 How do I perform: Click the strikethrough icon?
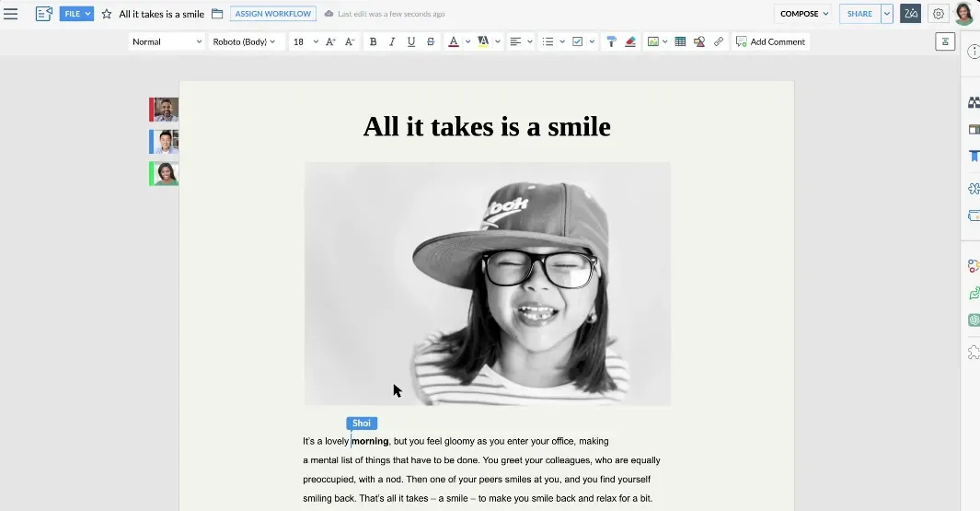coord(431,41)
